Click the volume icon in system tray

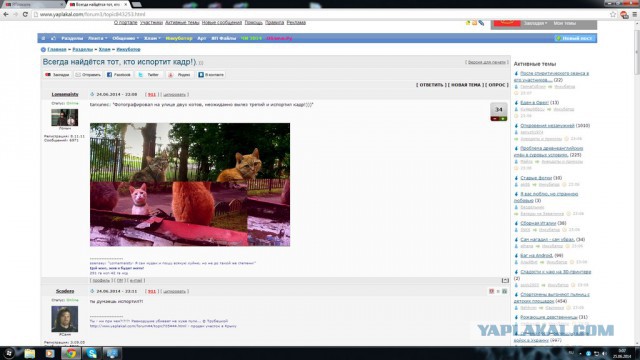pyautogui.click(x=604, y=353)
